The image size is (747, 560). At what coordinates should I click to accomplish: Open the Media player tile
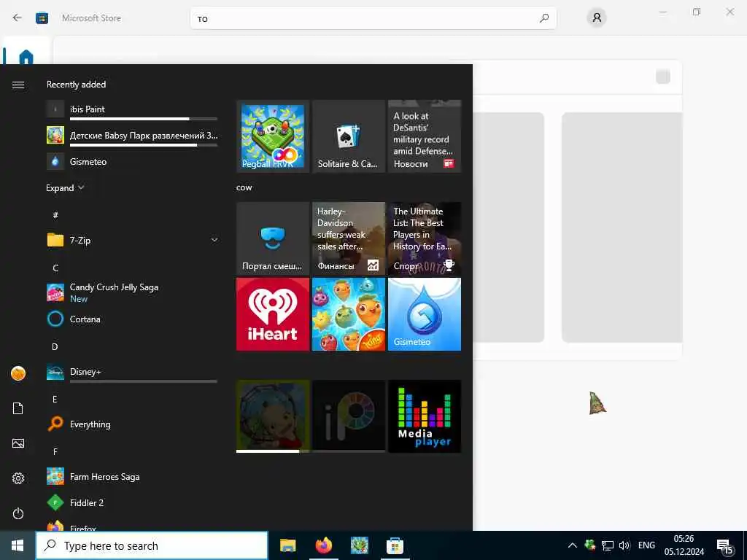pos(425,416)
